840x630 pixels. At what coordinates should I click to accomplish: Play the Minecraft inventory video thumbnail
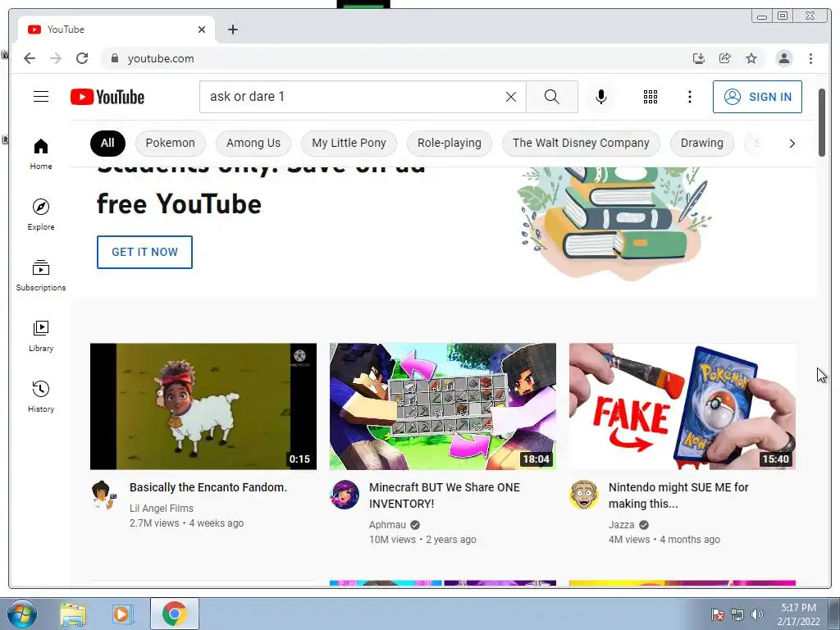[x=443, y=407]
